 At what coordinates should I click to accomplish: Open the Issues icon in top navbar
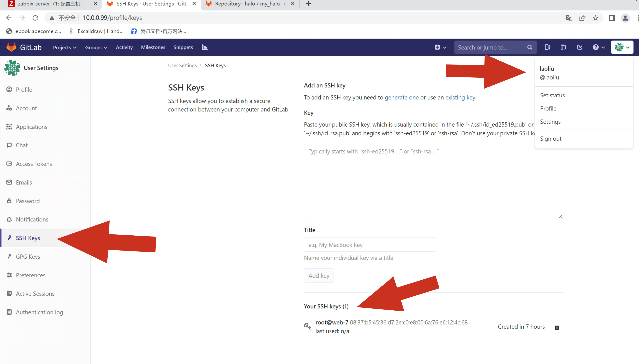(x=547, y=47)
